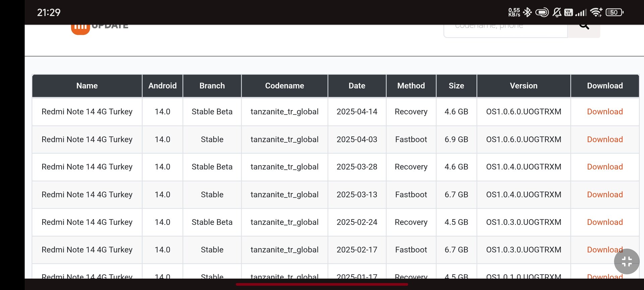Tap the battery saver status icon
Viewport: 644px width, 290px height.
542,12
